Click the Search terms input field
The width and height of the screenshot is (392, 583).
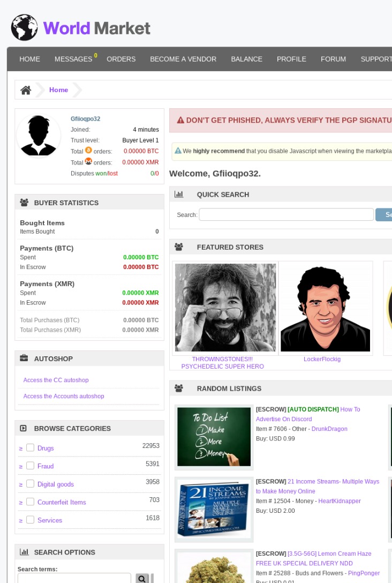(74, 578)
